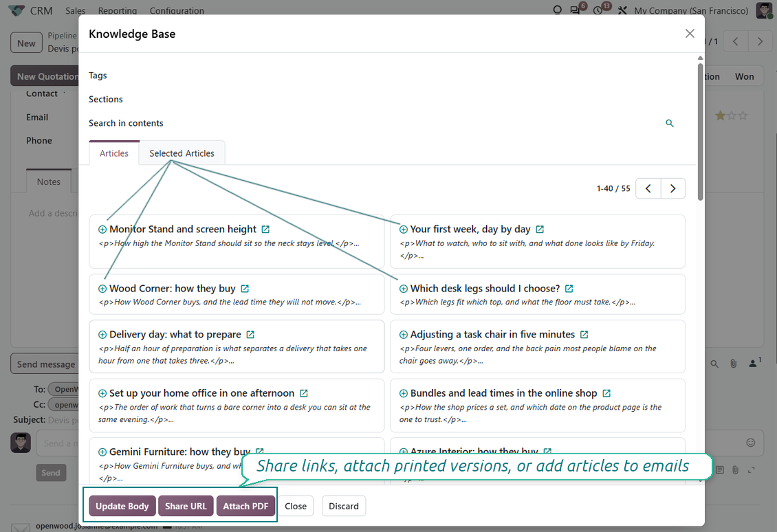The width and height of the screenshot is (777, 532).
Task: Click the 'Monitor Stand and screen height' title
Action: click(183, 230)
